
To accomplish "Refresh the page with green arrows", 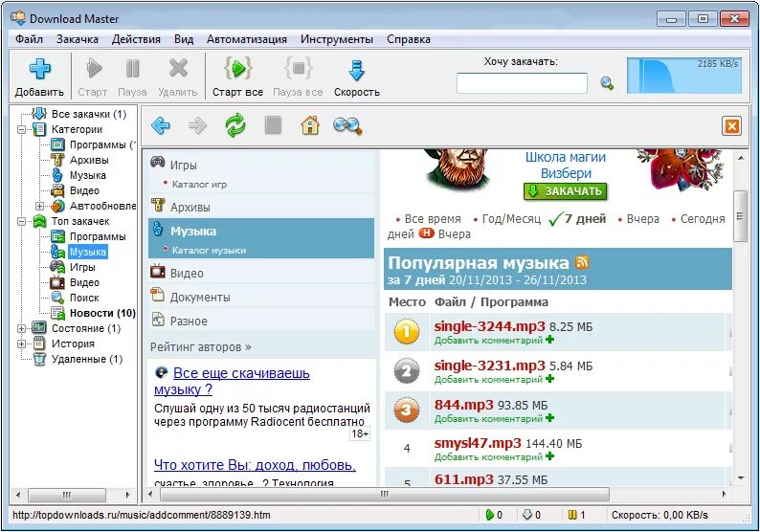I will (235, 125).
